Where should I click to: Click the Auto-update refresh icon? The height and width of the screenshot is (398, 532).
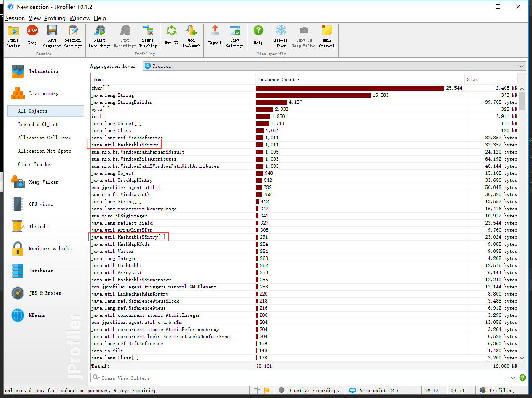click(x=352, y=390)
